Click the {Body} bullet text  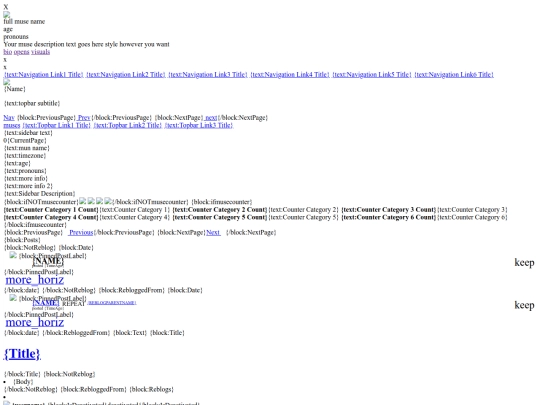click(x=23, y=382)
